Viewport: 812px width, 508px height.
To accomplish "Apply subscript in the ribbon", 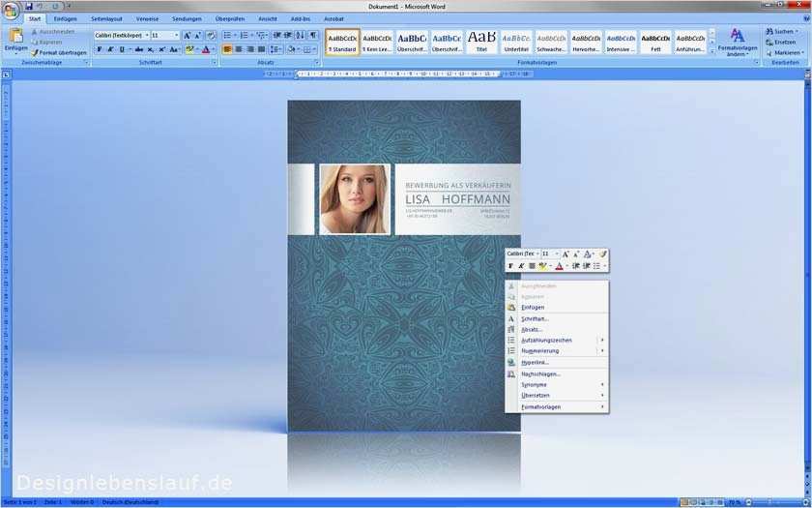I will tap(150, 49).
